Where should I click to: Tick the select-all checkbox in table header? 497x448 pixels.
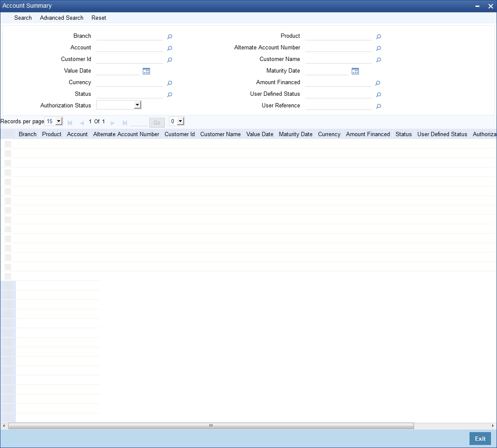pyautogui.click(x=8, y=134)
